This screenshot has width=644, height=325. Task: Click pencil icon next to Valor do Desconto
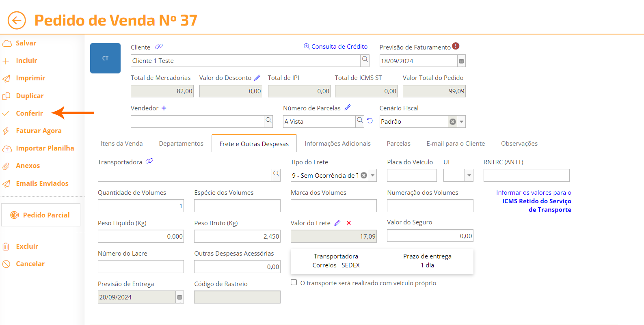257,77
